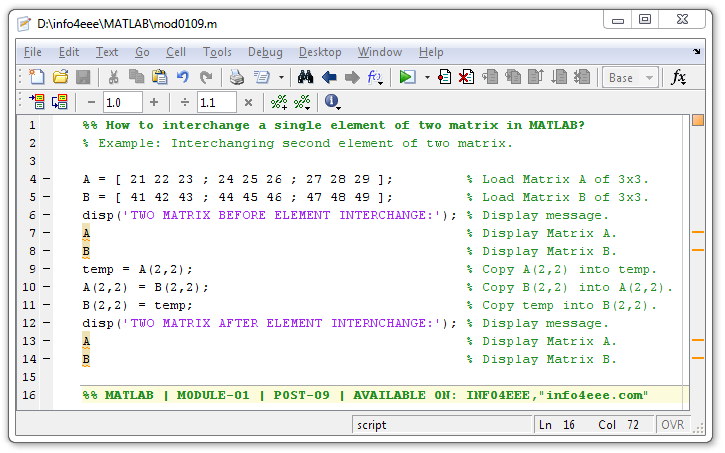Click the debug Step icon

click(x=490, y=77)
